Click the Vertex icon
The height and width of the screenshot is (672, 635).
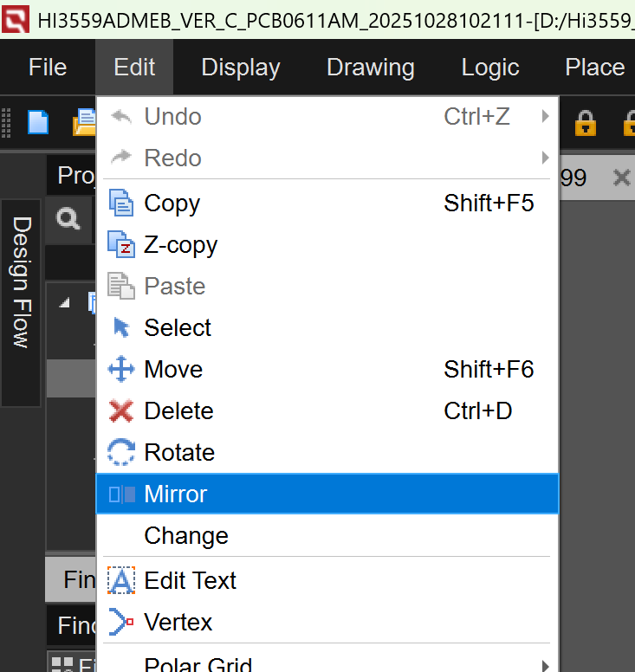(x=121, y=623)
